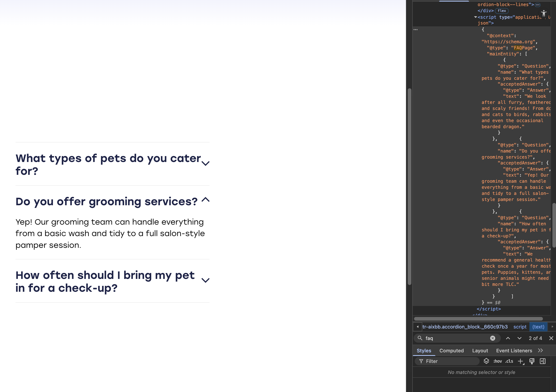Jump to next match with down arrow
The image size is (556, 392).
tap(519, 338)
